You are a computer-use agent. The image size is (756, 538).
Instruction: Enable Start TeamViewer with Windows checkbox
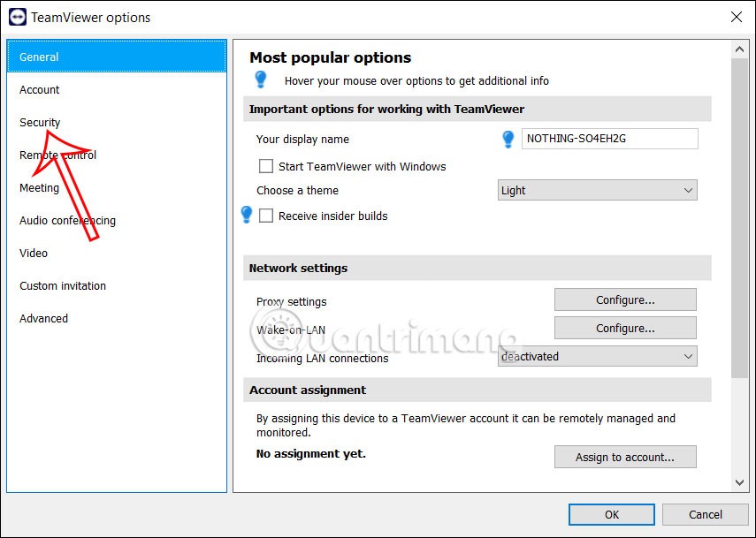[265, 166]
